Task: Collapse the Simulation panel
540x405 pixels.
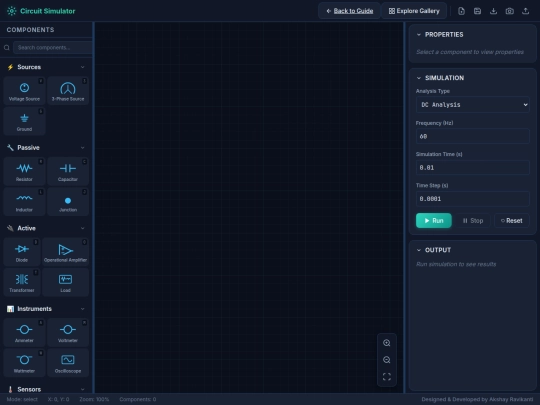Action: [419, 78]
